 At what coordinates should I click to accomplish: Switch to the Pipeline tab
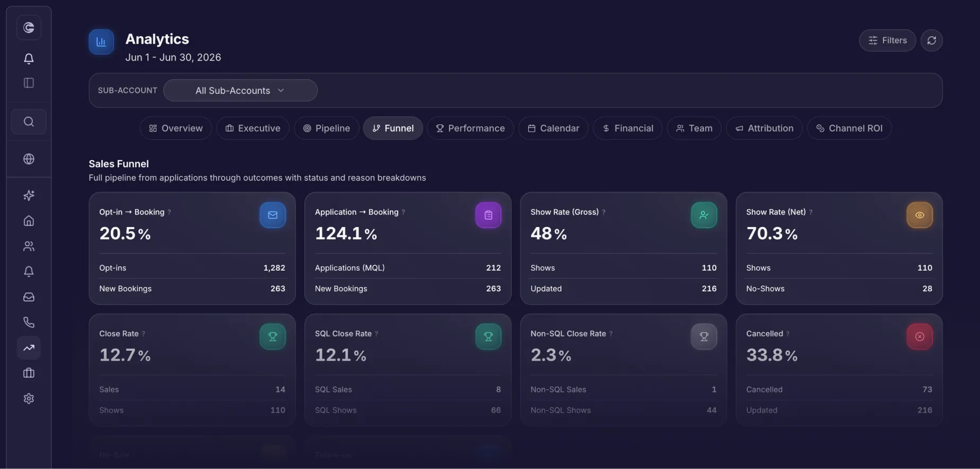pyautogui.click(x=327, y=128)
